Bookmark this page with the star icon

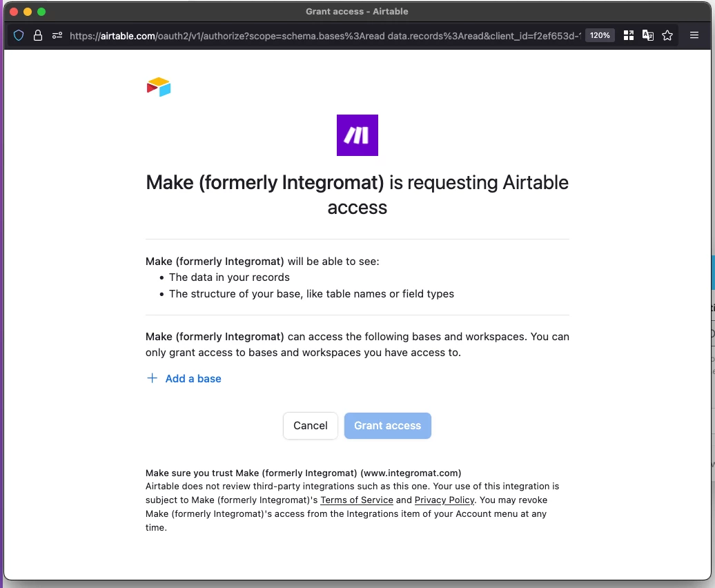tap(667, 36)
